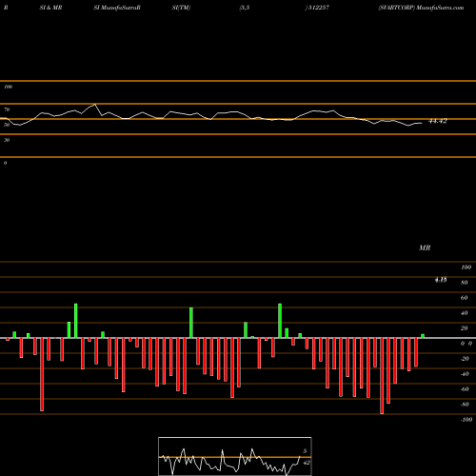Viewport: 476px width, 476px height.
Task: Click the -60 label on the MR scale
Action: (465, 389)
